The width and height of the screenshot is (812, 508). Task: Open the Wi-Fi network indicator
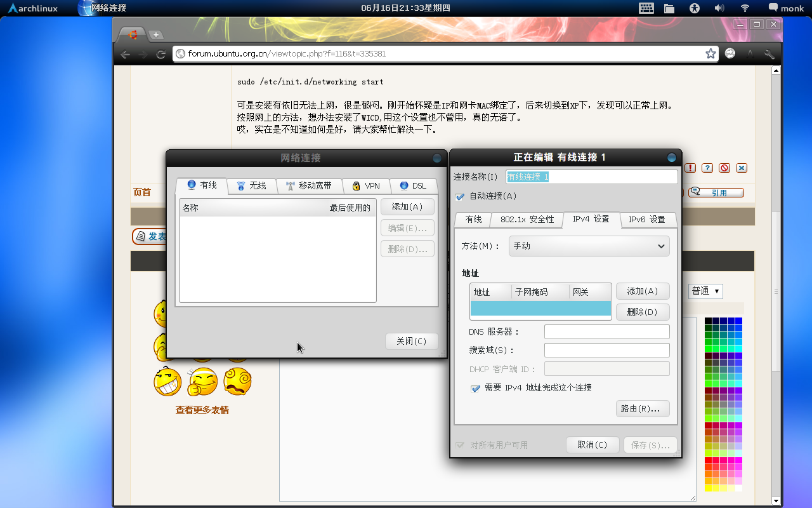point(745,8)
